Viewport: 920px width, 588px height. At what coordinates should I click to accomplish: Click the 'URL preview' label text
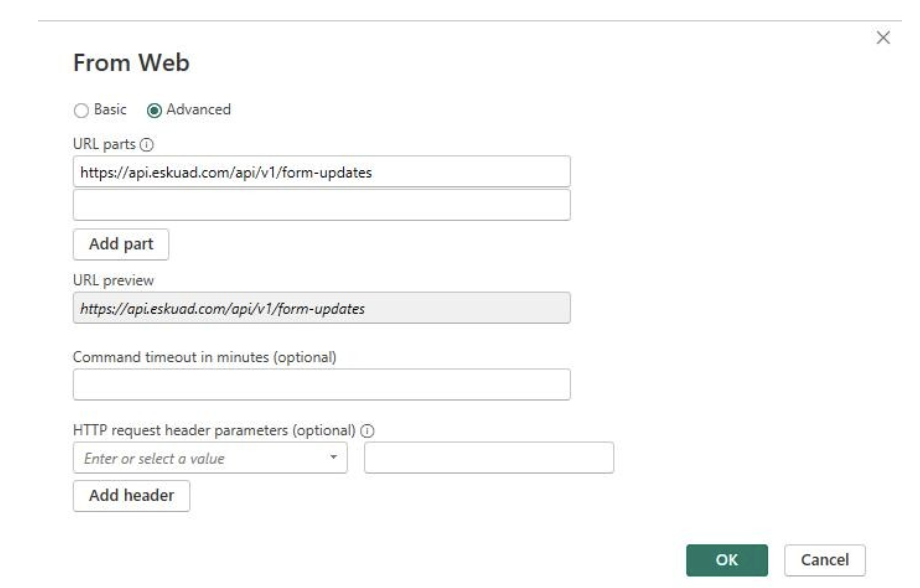(x=113, y=281)
